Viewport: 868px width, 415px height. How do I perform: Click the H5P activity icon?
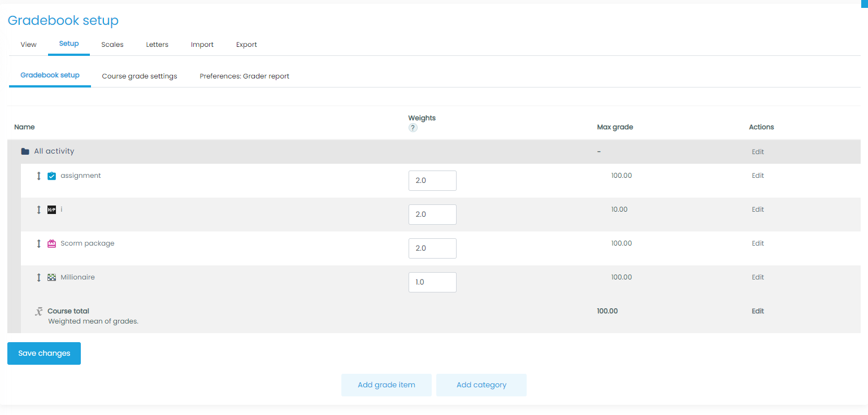[x=52, y=210]
